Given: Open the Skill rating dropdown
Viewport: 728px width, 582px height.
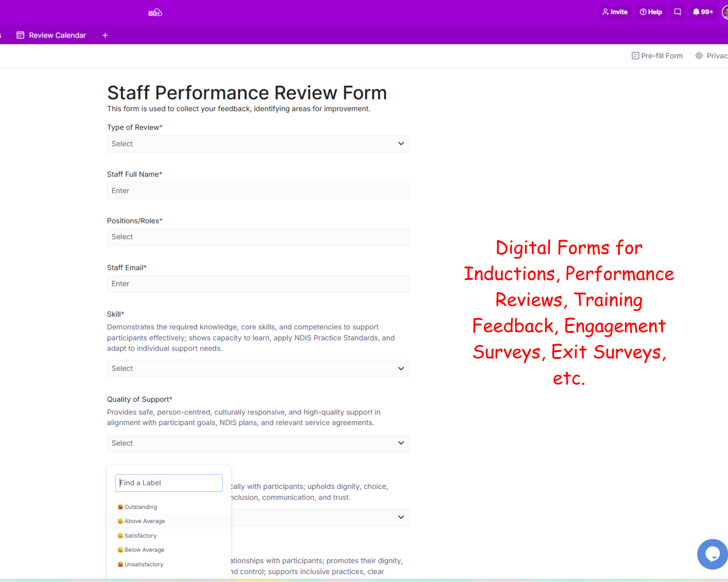Looking at the screenshot, I should click(258, 369).
